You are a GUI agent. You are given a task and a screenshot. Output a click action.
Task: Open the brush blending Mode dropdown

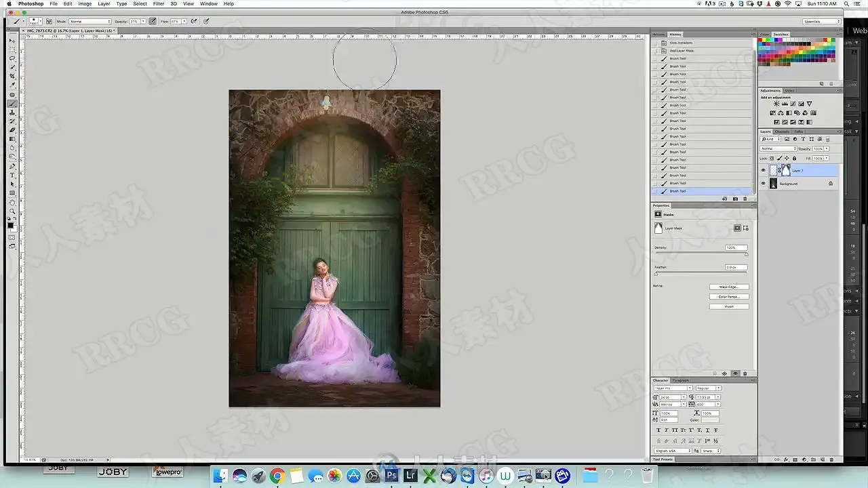click(89, 21)
